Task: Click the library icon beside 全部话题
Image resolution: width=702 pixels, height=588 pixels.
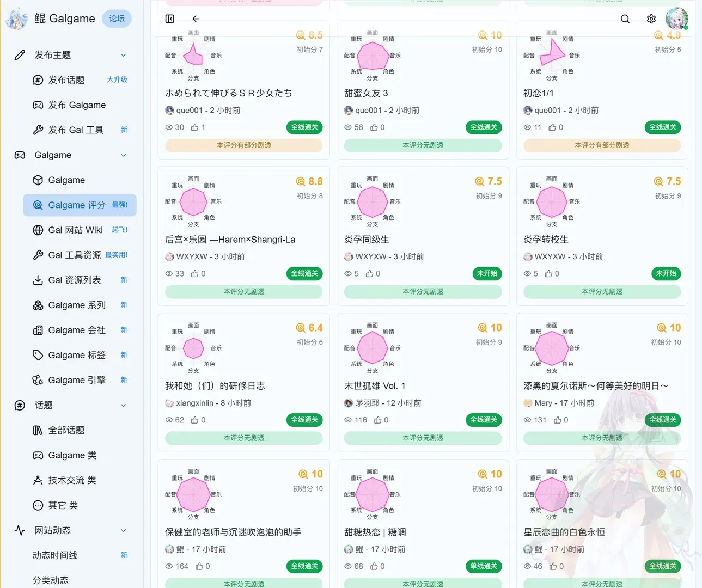Action: tap(38, 431)
